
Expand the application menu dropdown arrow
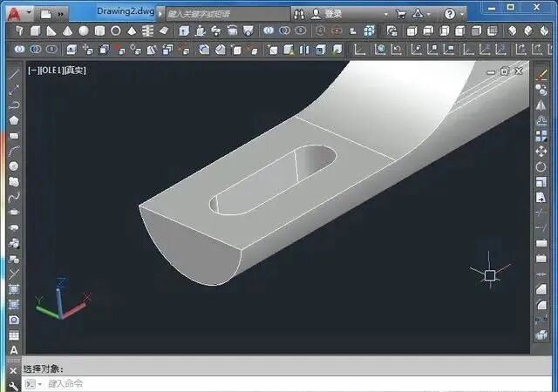[x=29, y=13]
